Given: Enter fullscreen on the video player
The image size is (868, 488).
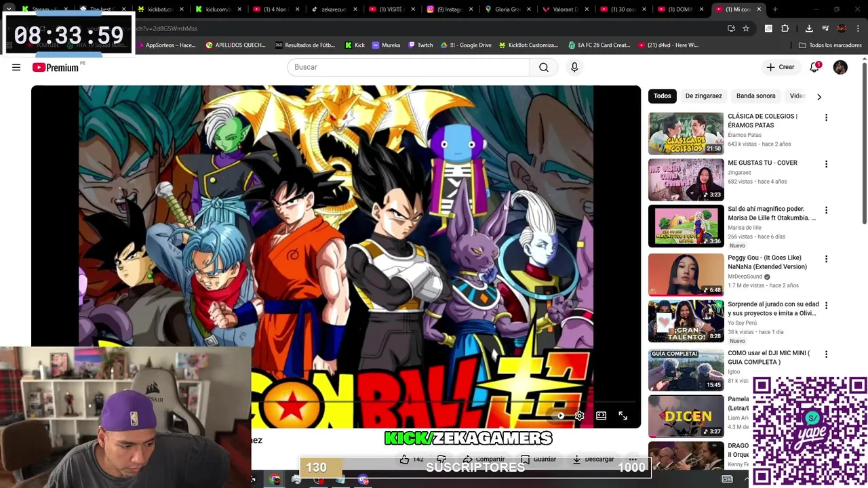Looking at the screenshot, I should 623,415.
